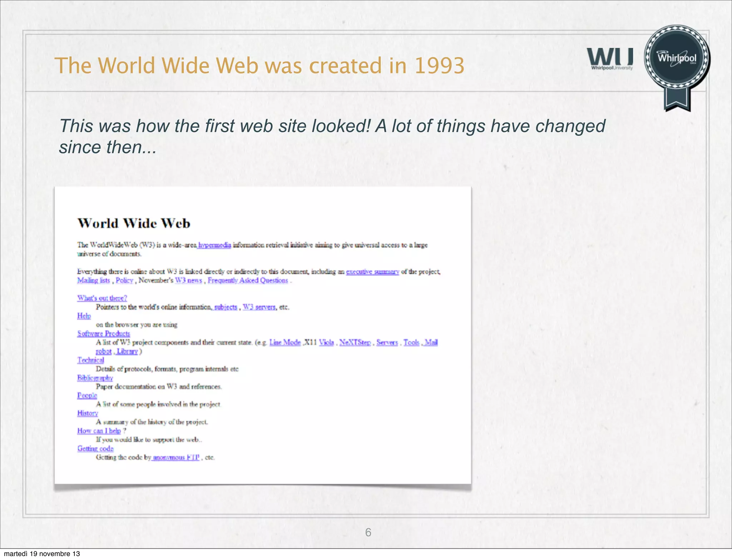
Task: Open the Tools link
Action: tap(411, 342)
